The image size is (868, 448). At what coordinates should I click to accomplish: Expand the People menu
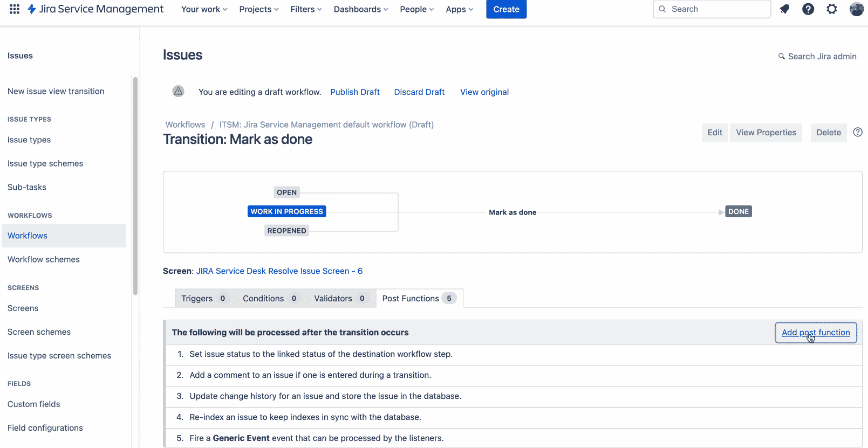417,9
